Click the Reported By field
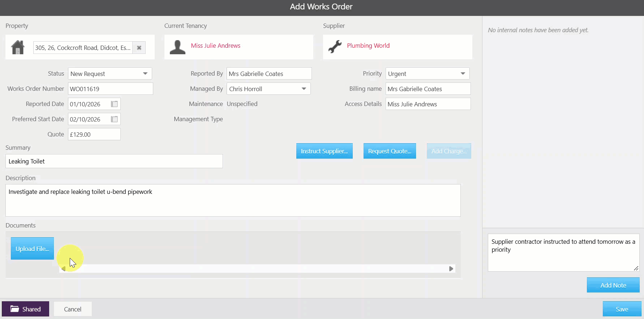Viewport: 644px width, 319px height. [x=269, y=73]
